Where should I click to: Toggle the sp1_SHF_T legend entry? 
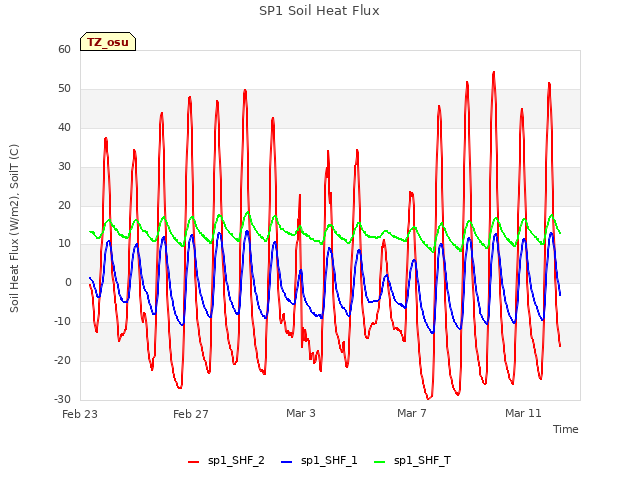tap(412, 461)
